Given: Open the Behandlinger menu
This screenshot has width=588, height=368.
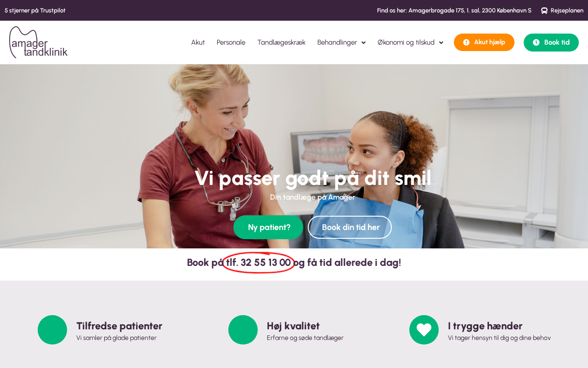Looking at the screenshot, I should click(337, 42).
